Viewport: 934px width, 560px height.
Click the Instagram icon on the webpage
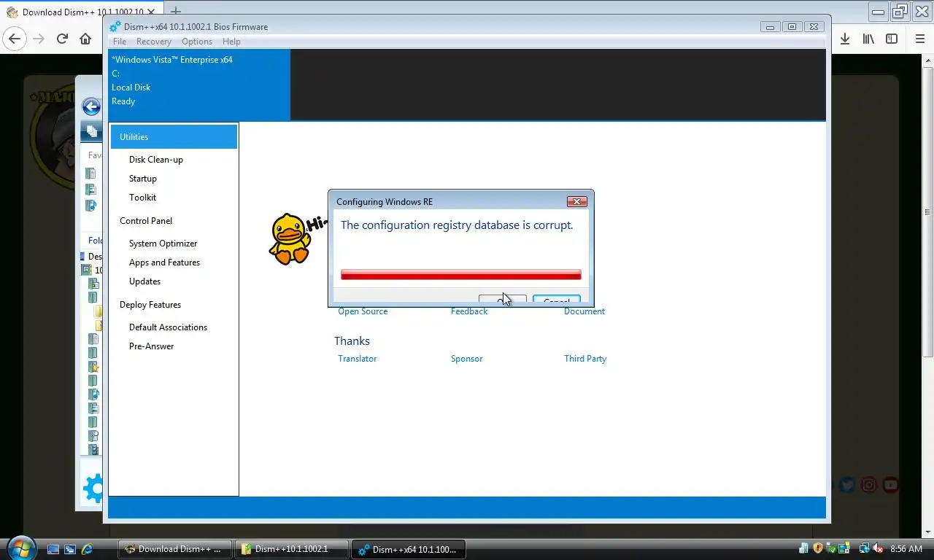[868, 485]
